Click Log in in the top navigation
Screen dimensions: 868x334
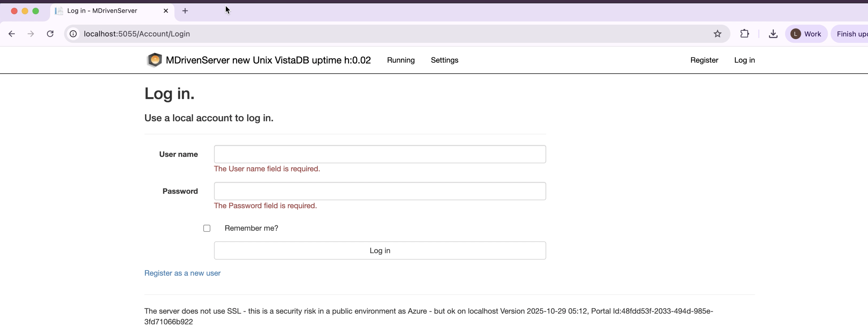pyautogui.click(x=744, y=60)
